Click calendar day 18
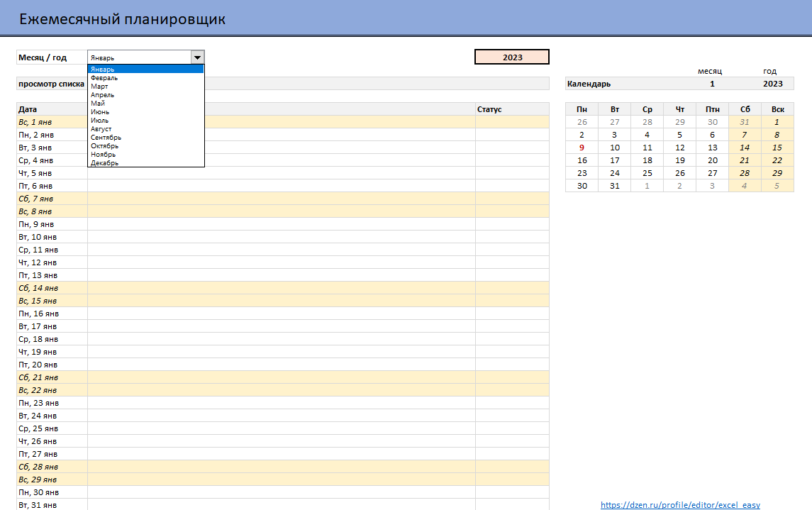This screenshot has height=510, width=812. tap(647, 160)
